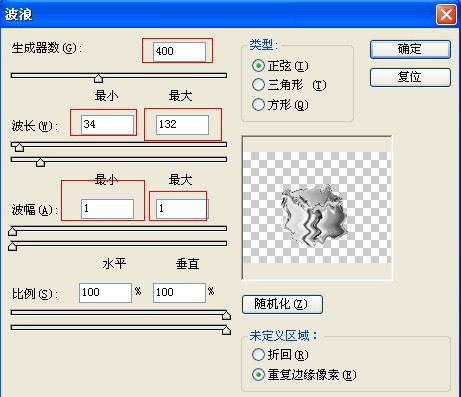Click the 复位 button
The width and height of the screenshot is (461, 397).
pos(410,77)
